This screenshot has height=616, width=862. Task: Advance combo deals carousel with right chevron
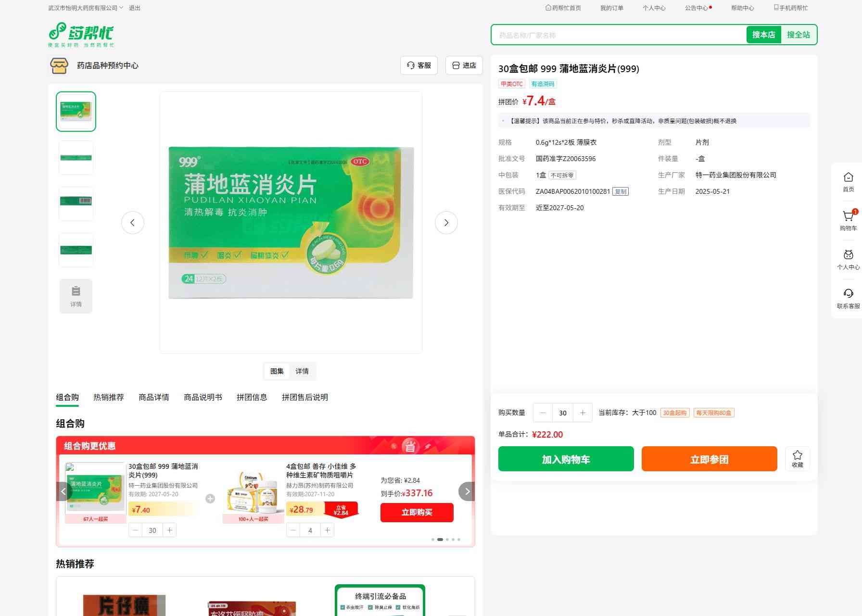(x=467, y=491)
